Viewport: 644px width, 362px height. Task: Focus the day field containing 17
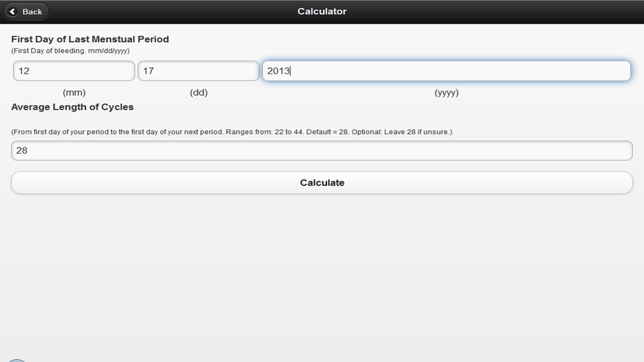(x=198, y=71)
